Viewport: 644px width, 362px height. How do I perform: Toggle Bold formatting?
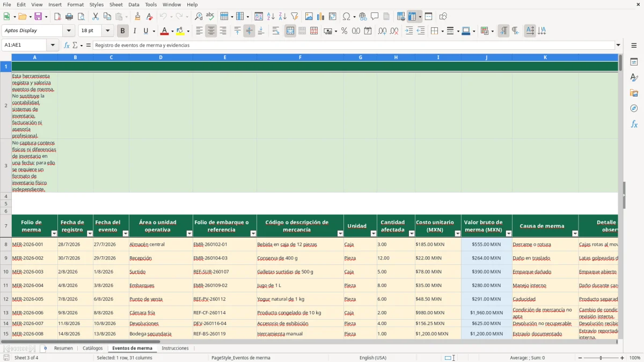point(123,31)
